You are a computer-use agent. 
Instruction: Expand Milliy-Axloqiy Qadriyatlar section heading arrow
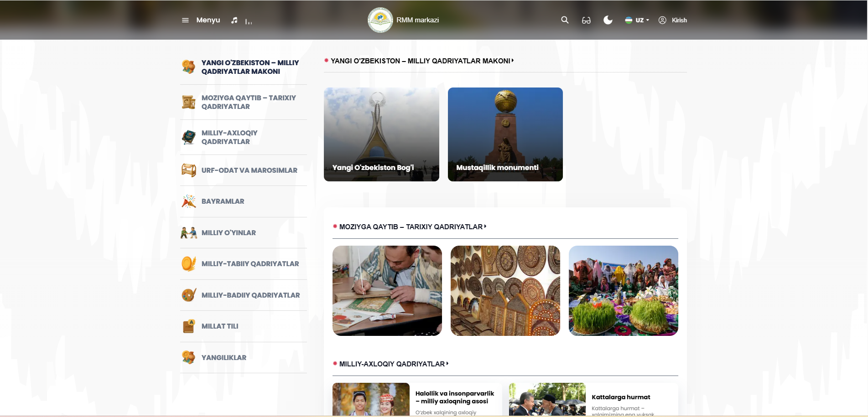(447, 364)
